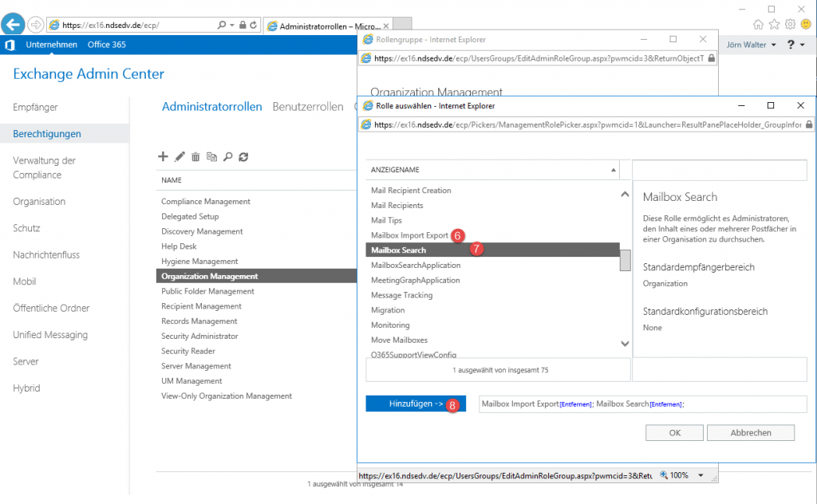Viewport: 817px width, 504px height.
Task: Click the Hinzufügen button
Action: [x=416, y=404]
